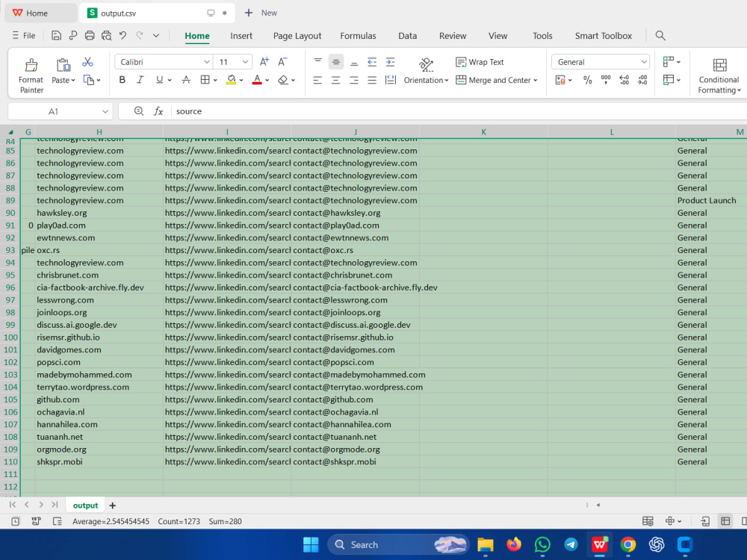Click the eraser Clear icon

point(283,80)
